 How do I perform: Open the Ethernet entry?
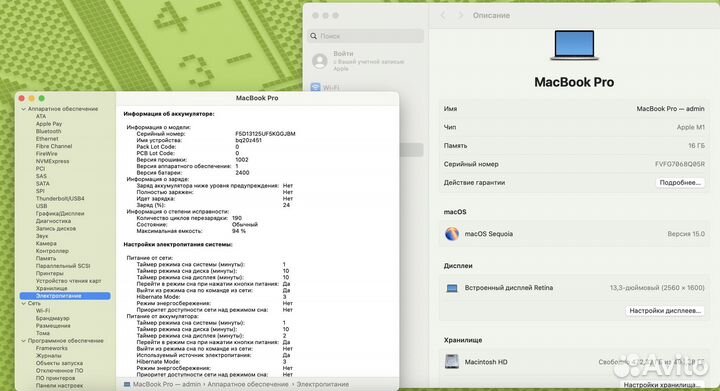click(x=47, y=139)
